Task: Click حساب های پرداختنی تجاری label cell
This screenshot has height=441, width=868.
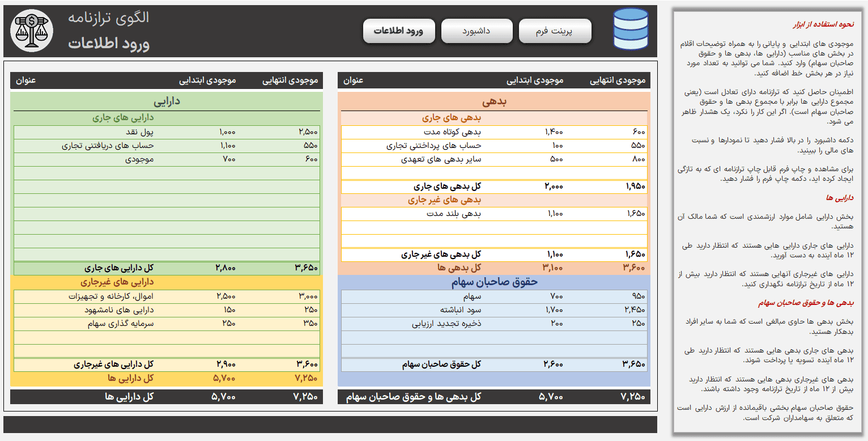Action: (434, 146)
